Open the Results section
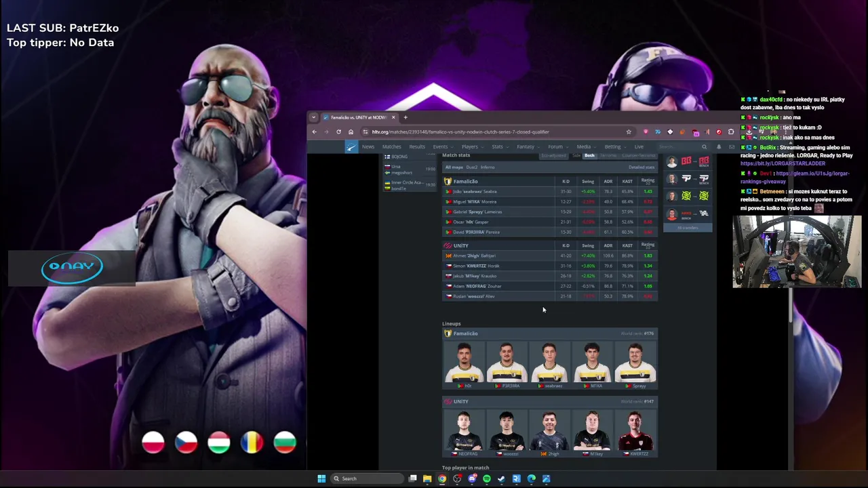Screen dimensions: 868x488 (417, 147)
